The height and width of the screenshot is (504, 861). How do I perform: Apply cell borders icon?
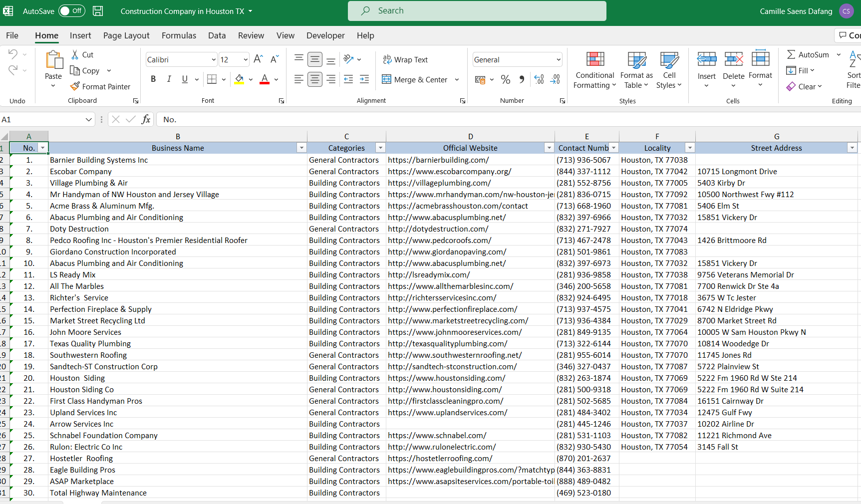pos(212,79)
